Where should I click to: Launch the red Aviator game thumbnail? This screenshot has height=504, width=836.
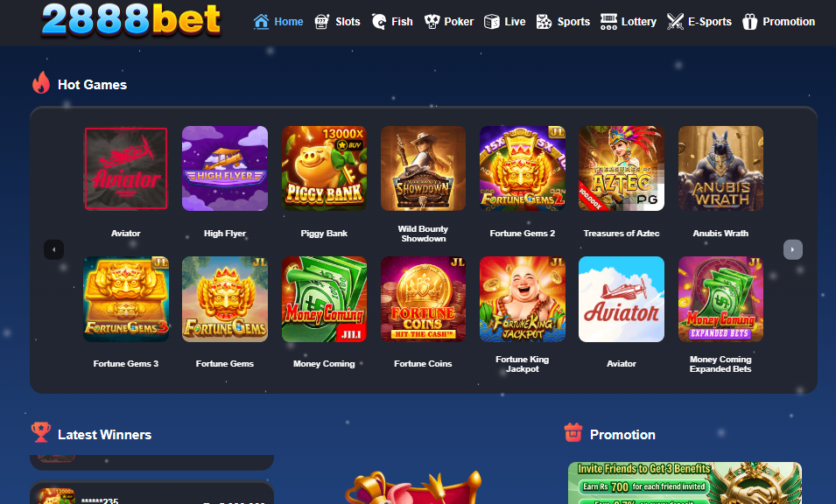(126, 168)
